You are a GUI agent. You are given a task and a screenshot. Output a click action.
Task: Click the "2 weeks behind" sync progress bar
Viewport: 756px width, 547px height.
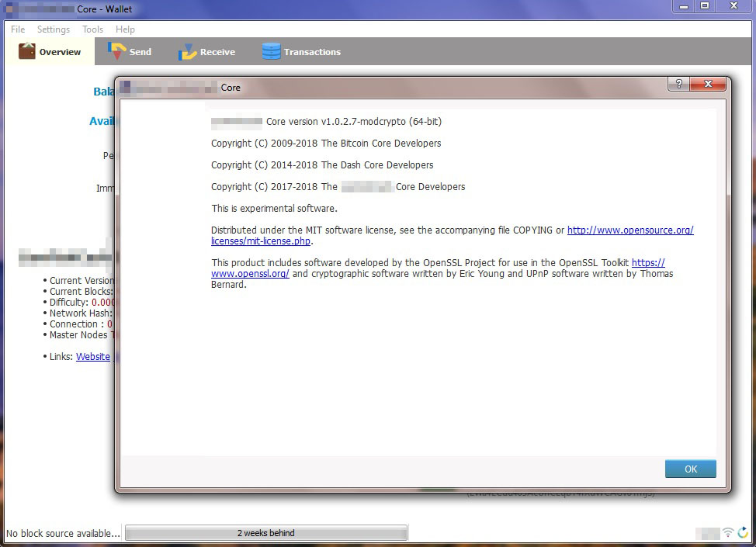coord(266,533)
